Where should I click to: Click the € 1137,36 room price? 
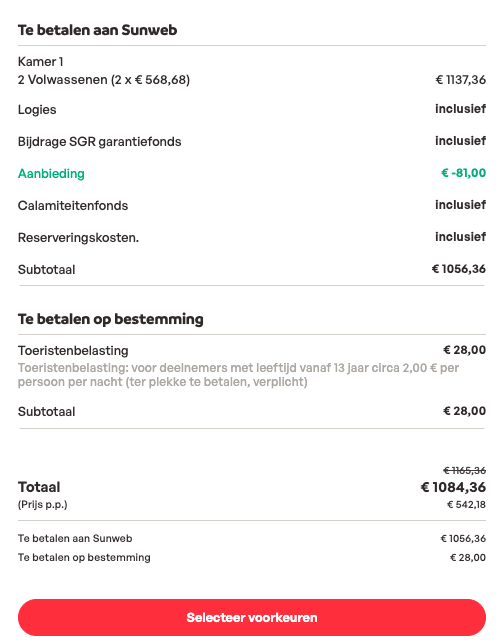(461, 80)
